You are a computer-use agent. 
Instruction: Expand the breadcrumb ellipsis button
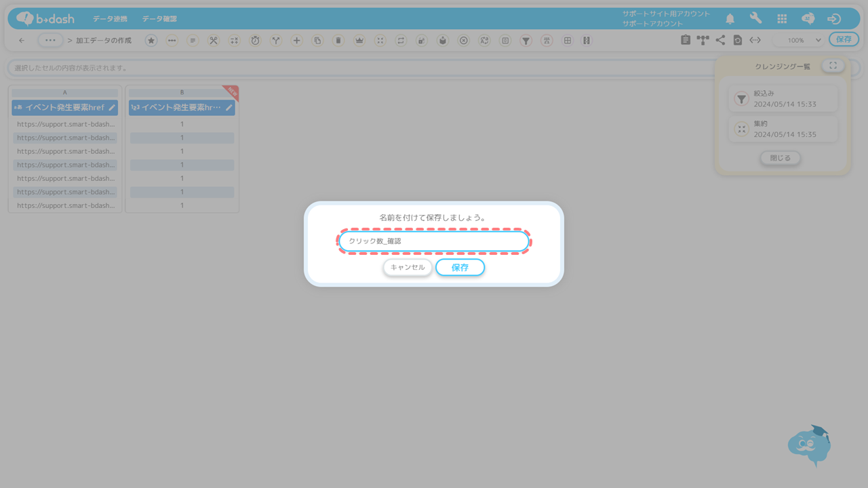51,40
